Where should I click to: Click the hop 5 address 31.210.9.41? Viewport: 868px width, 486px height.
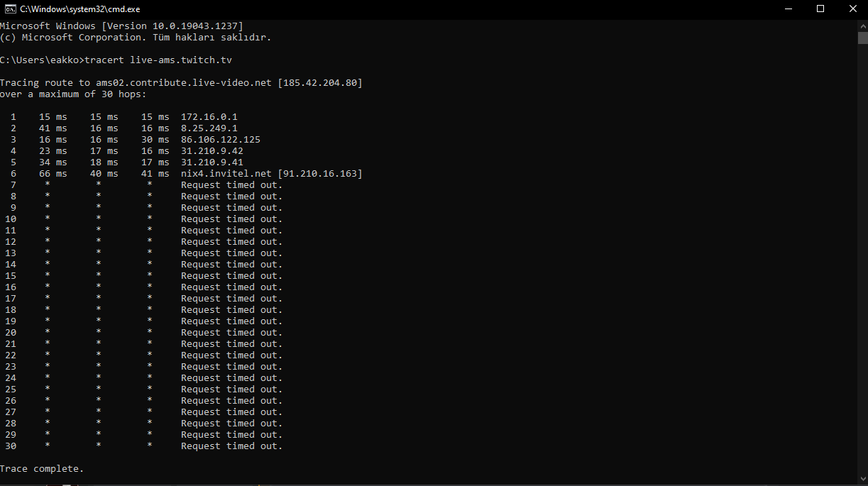point(212,162)
